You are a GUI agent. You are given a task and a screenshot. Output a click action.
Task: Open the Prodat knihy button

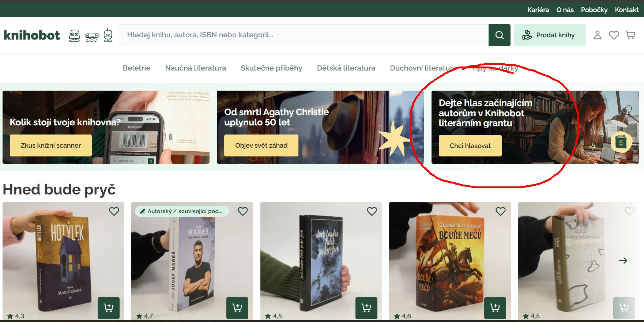550,35
